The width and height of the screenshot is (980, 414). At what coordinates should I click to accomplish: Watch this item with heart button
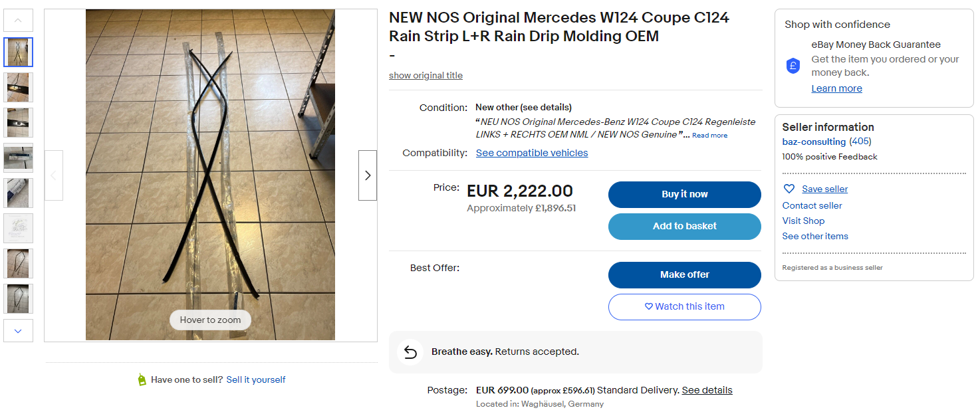(x=684, y=307)
